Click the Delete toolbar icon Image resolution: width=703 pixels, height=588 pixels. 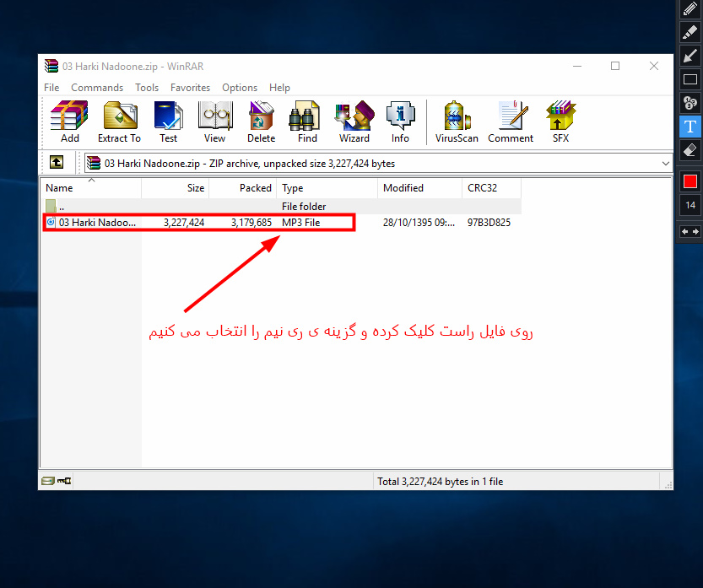[261, 121]
